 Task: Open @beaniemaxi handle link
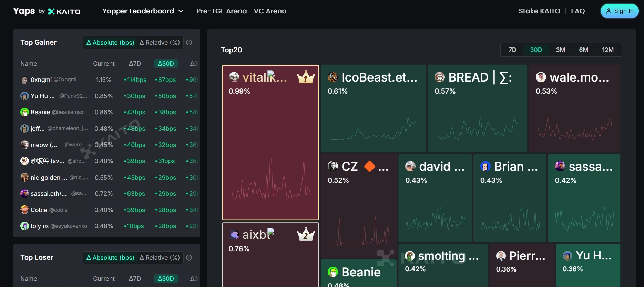(x=68, y=112)
